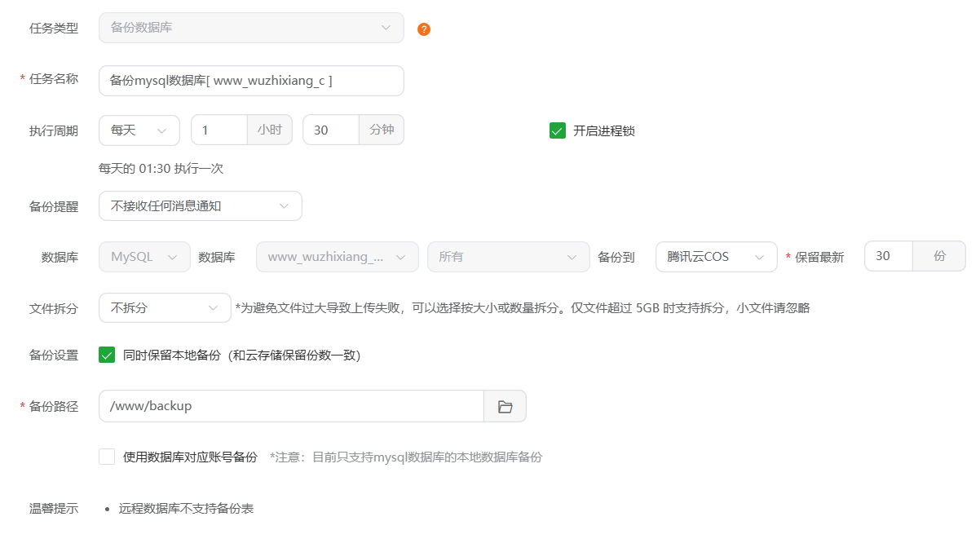The height and width of the screenshot is (552, 980).
Task: Edit the 30 minute value field
Action: 330,130
